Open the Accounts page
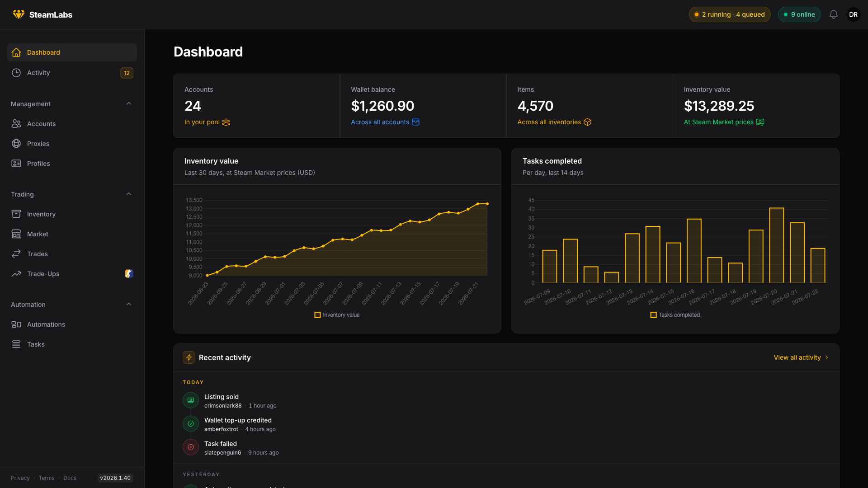Viewport: 868px width, 488px height. coord(72,124)
